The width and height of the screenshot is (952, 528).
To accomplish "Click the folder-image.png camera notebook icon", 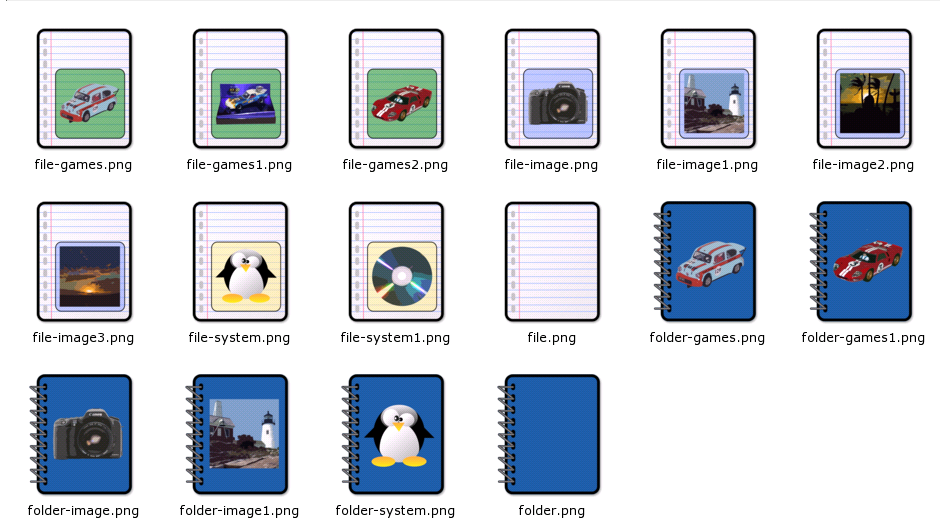I will coord(80,435).
